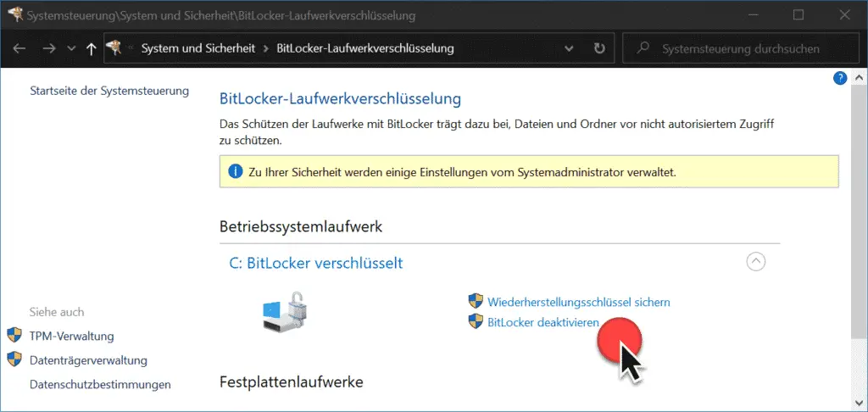The height and width of the screenshot is (412, 868).
Task: Click scrollbar up arrow
Action: (860, 78)
